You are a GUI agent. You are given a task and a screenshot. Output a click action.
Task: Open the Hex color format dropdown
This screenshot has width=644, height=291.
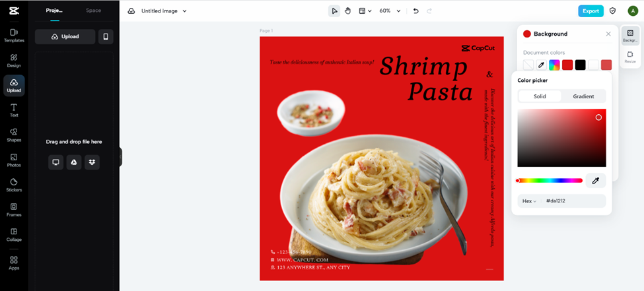(x=529, y=201)
